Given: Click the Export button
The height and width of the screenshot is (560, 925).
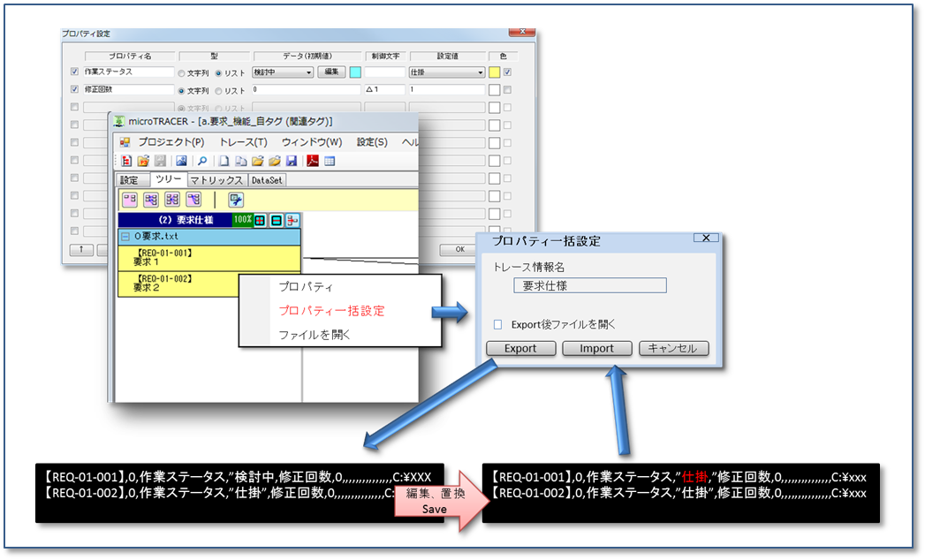Looking at the screenshot, I should (x=520, y=348).
